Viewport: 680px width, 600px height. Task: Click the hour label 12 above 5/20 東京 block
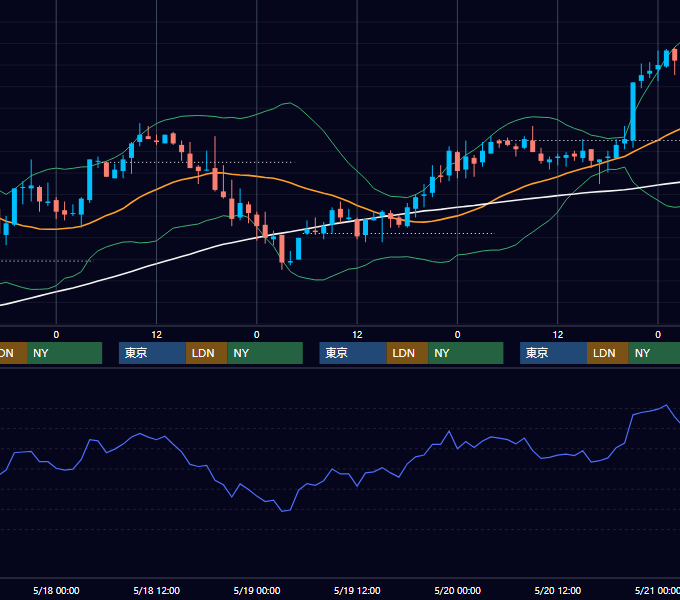click(558, 335)
